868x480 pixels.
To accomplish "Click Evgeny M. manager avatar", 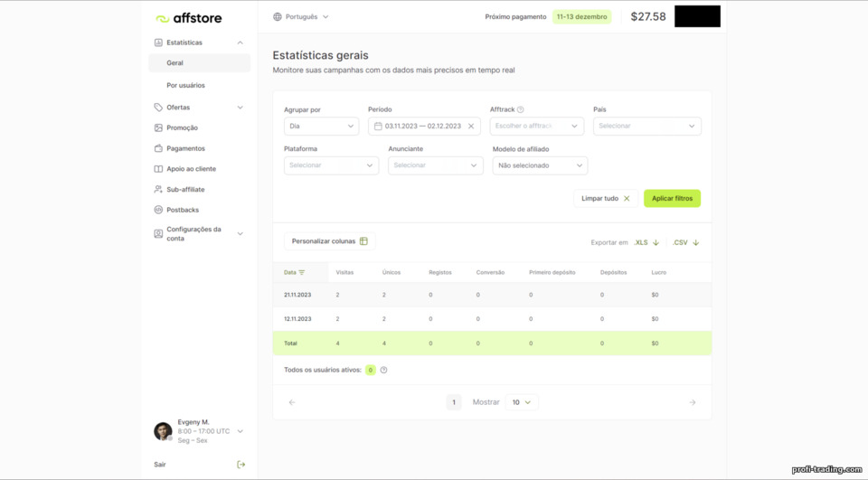I will coord(163,431).
